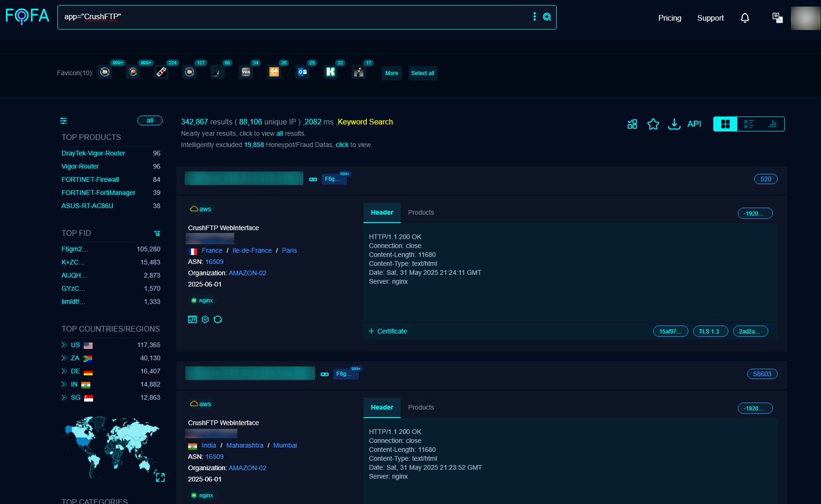This screenshot has height=504, width=821.
Task: Select the VOS favicon with count 34
Action: point(246,72)
